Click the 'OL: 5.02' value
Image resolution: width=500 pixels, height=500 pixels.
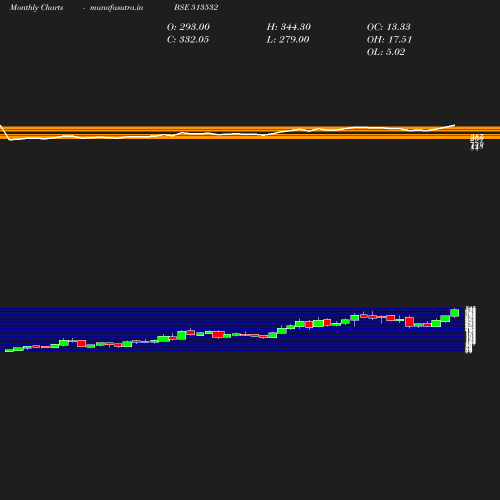(x=386, y=52)
